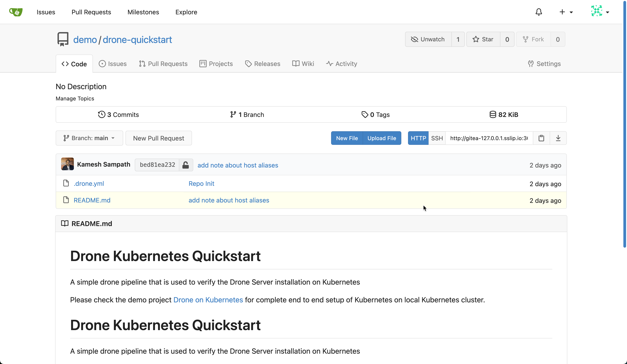Open the Activity tab

pyautogui.click(x=341, y=64)
